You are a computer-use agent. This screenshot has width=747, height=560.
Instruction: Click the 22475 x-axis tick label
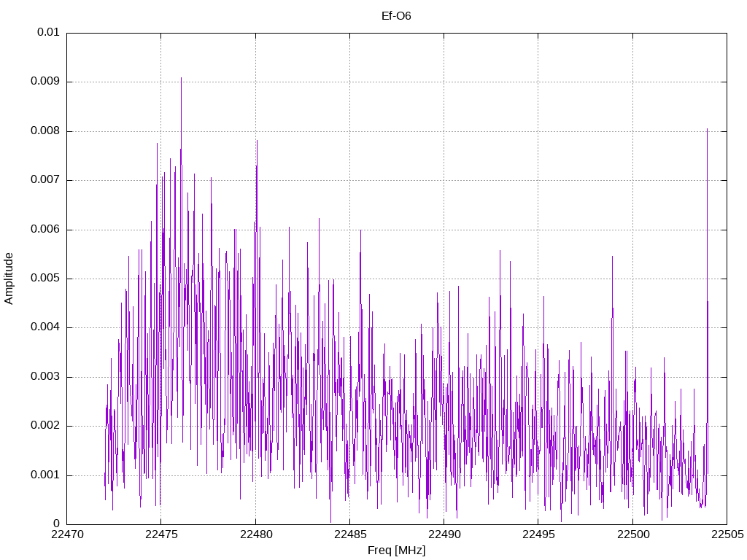tap(161, 534)
